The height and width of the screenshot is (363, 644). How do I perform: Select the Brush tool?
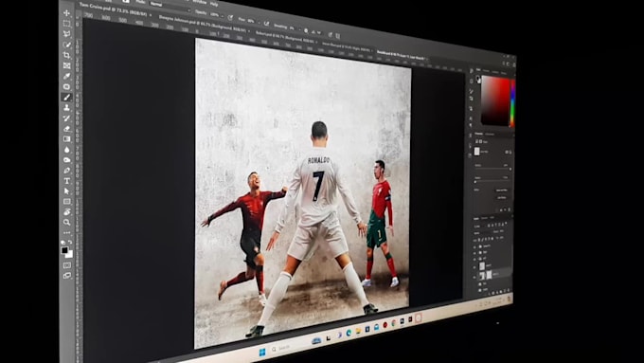[66, 97]
